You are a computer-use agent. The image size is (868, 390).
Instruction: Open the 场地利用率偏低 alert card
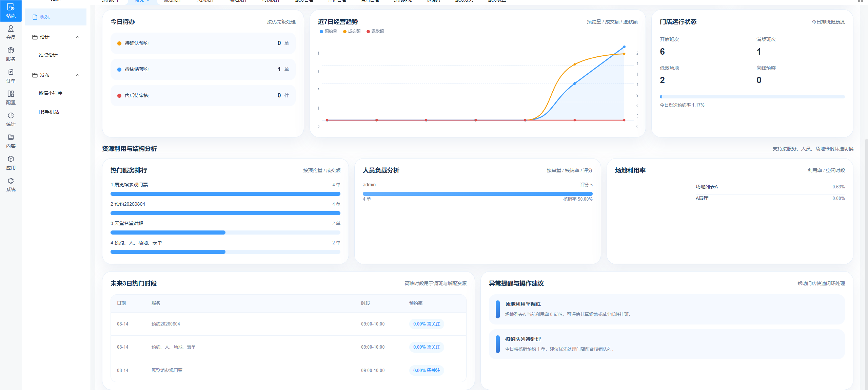[x=667, y=309]
